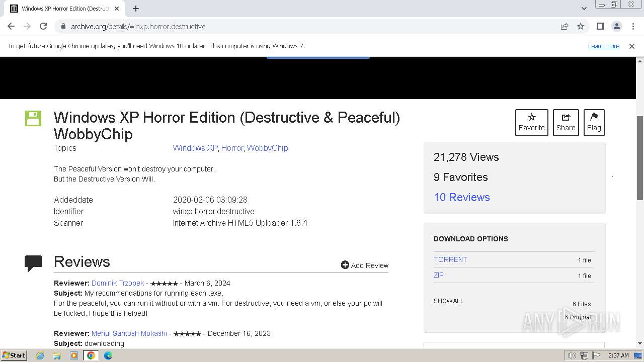Click the Reviews speech bubble icon

33,263
